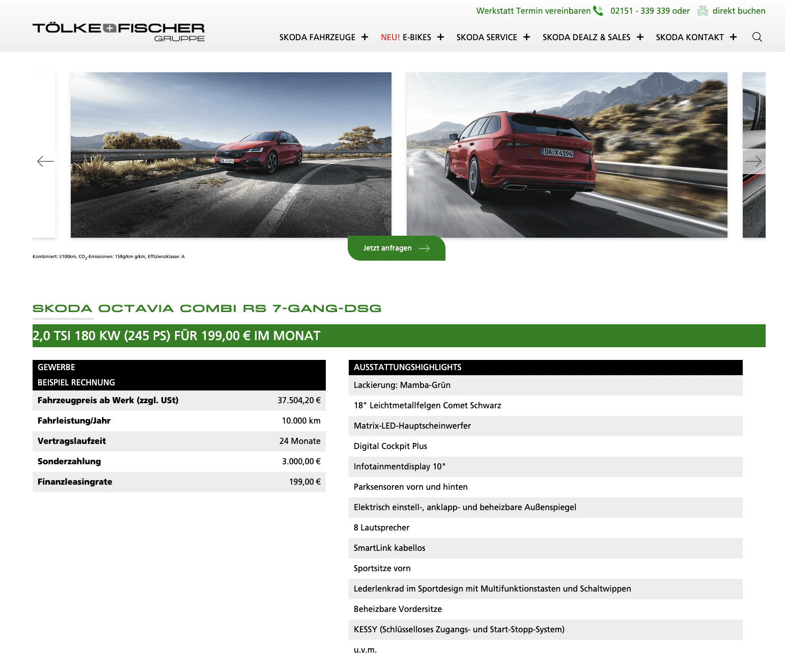This screenshot has width=785, height=672.
Task: Click Lackierung: Mamba-Grün row
Action: pyautogui.click(x=546, y=385)
